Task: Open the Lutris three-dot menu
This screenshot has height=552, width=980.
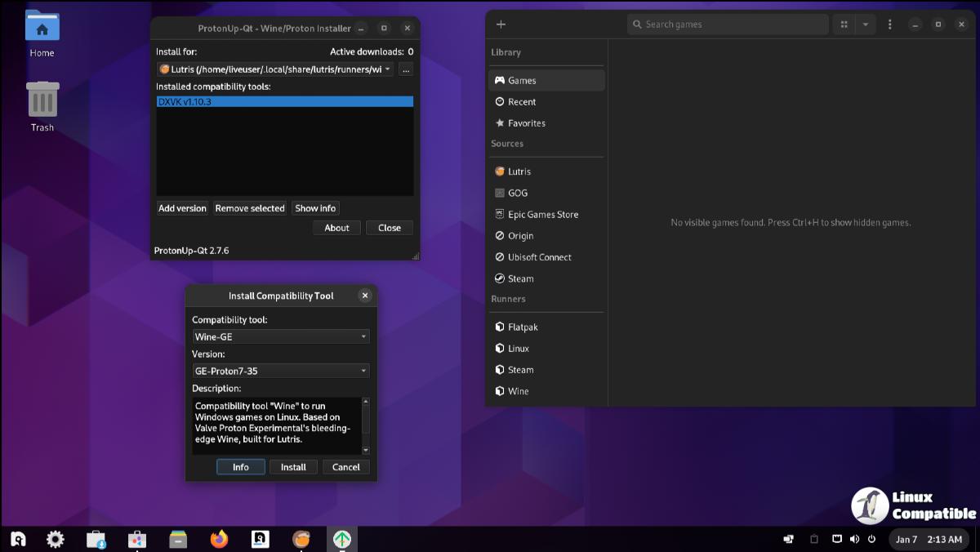Action: coord(889,24)
